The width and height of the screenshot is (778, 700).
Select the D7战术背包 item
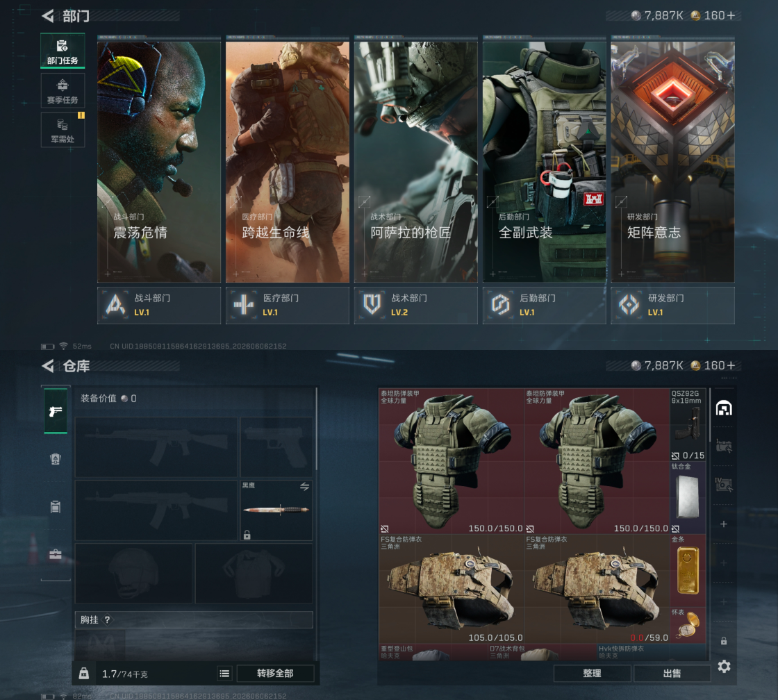[x=543, y=652]
